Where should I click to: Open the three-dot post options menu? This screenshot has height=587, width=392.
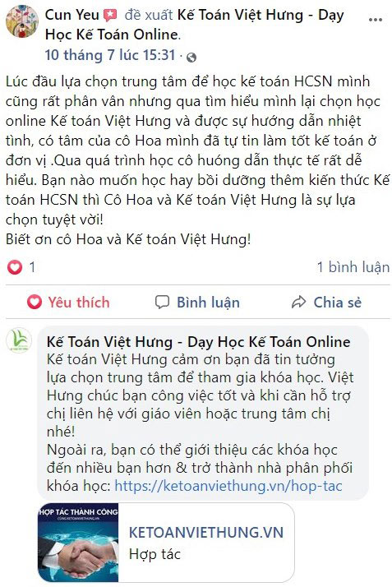(x=376, y=20)
